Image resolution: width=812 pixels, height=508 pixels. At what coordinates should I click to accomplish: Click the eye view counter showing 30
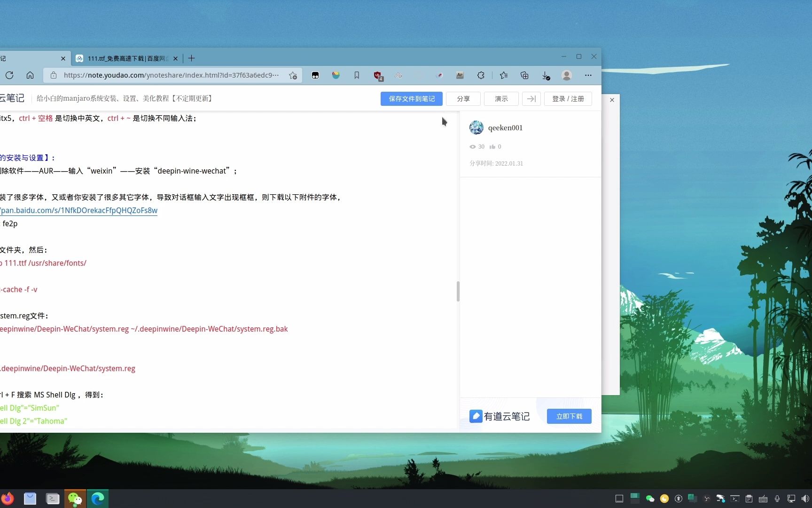tap(476, 146)
